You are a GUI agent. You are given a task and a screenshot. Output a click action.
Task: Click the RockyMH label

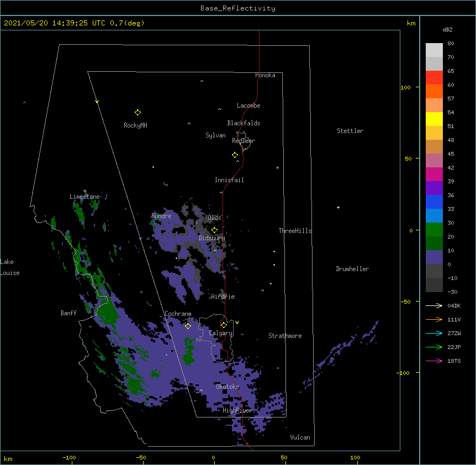[x=135, y=125]
